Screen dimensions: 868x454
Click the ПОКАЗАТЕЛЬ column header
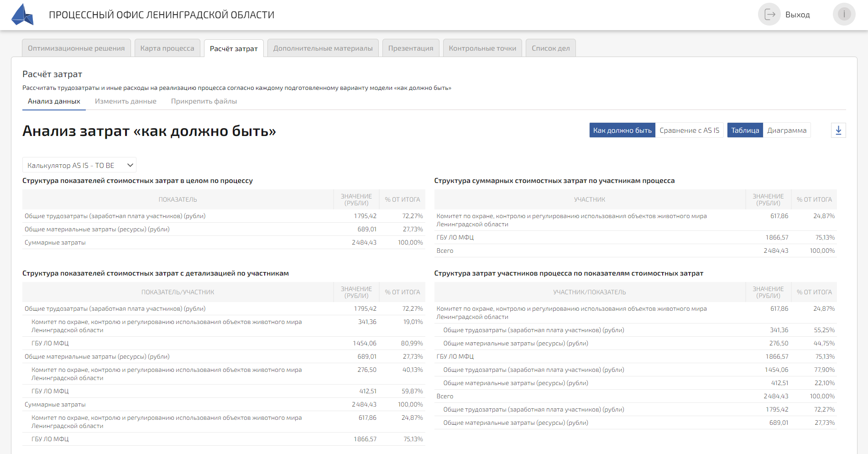tap(178, 200)
